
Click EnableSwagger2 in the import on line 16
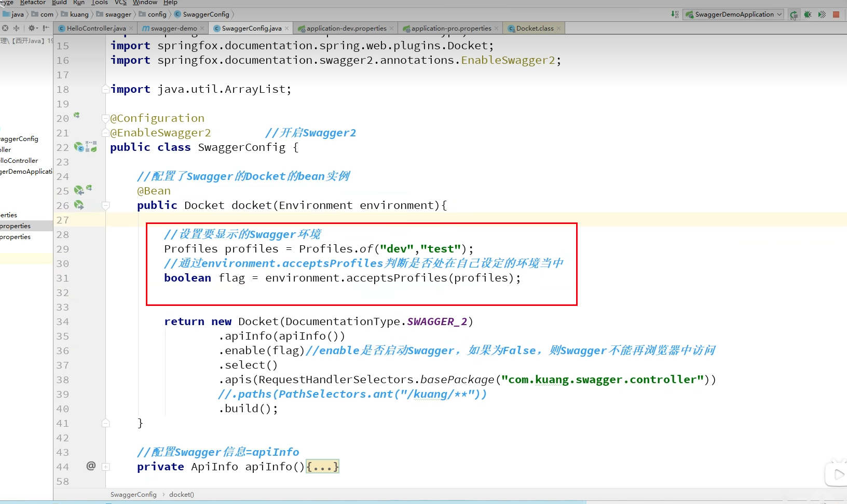[x=508, y=60]
